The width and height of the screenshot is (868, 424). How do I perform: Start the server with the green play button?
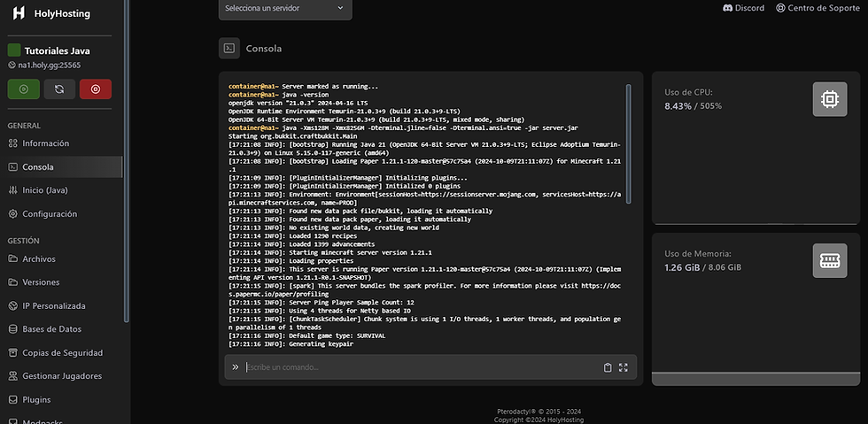click(x=24, y=89)
